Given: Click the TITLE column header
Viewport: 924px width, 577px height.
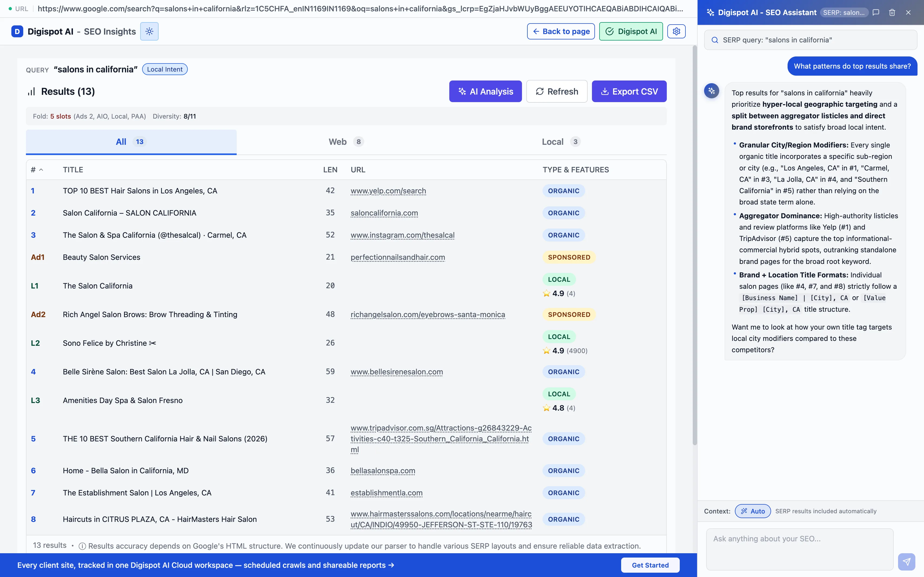Looking at the screenshot, I should tap(73, 170).
